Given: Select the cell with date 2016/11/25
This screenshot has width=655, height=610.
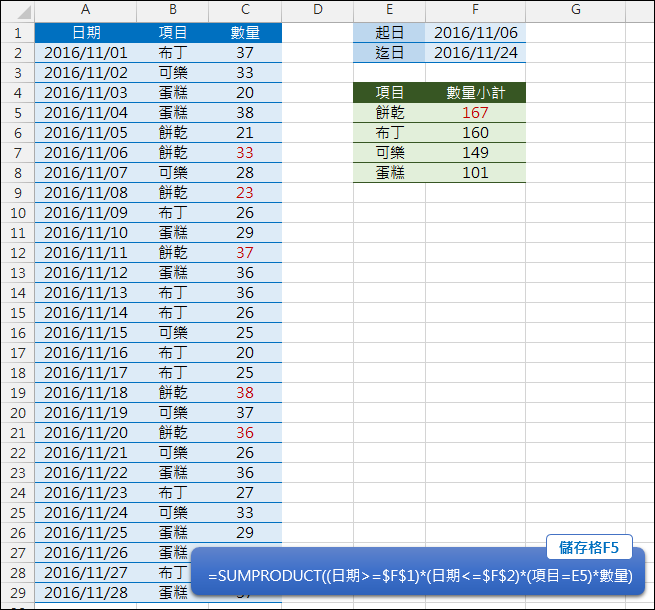Looking at the screenshot, I should 86,533.
